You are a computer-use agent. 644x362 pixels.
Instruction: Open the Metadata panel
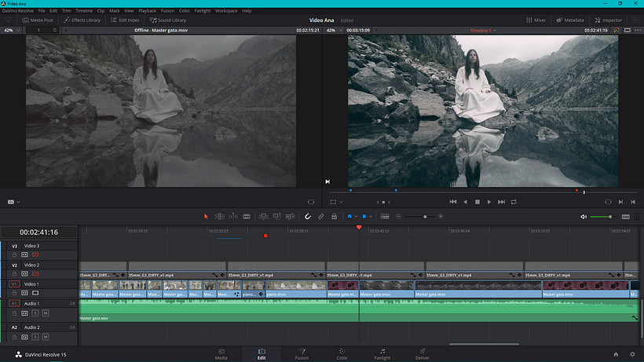[570, 20]
